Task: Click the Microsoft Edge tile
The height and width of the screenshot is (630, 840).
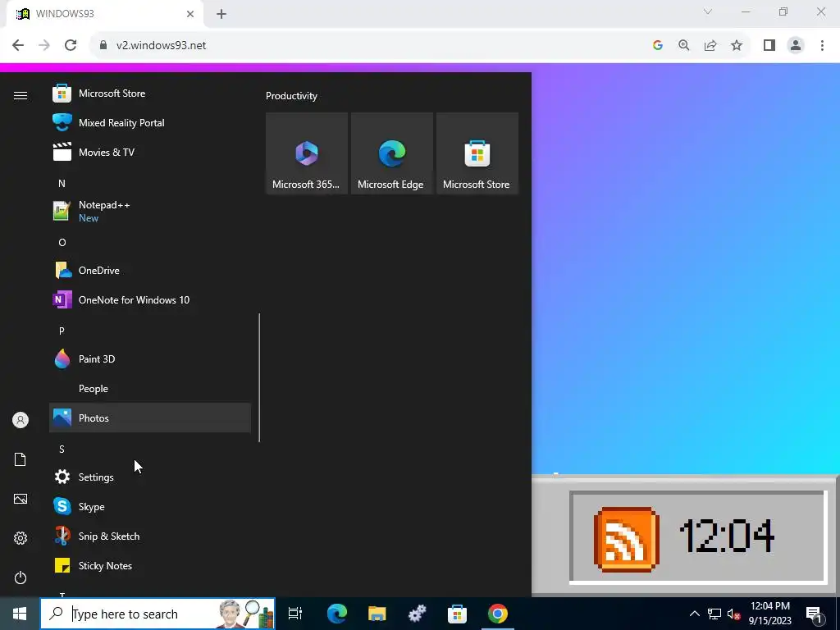Action: point(391,153)
